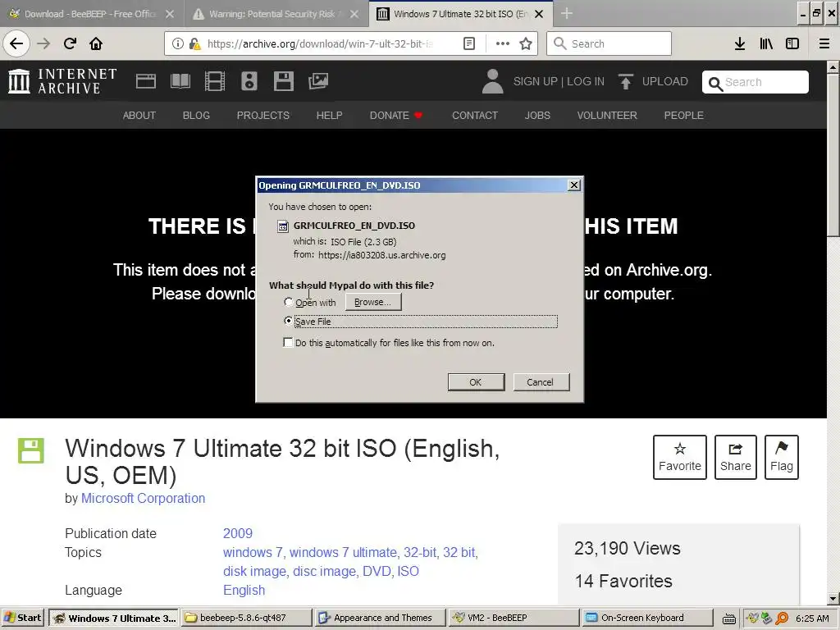
Task: Click the disk image topic link
Action: pyautogui.click(x=254, y=572)
